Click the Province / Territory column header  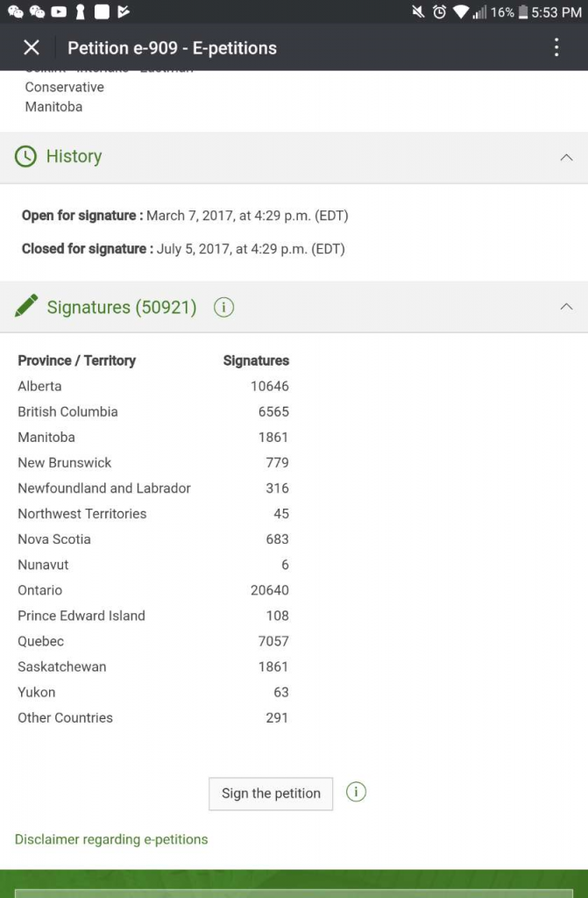tap(76, 360)
